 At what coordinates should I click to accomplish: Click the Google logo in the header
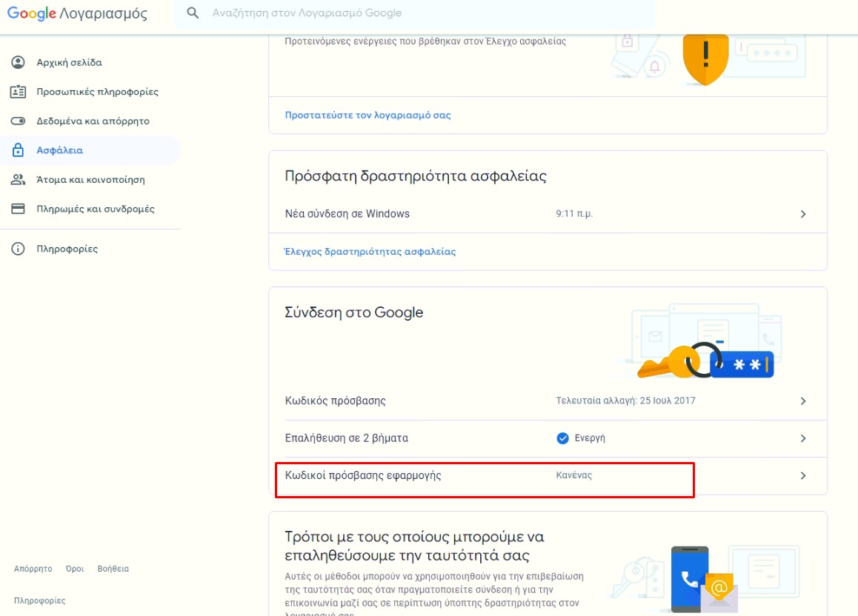[x=31, y=13]
